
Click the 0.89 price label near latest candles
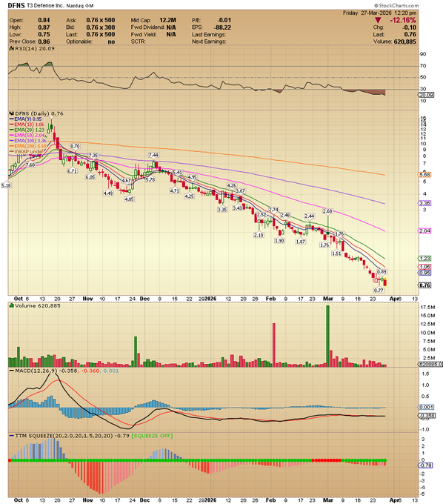click(382, 271)
